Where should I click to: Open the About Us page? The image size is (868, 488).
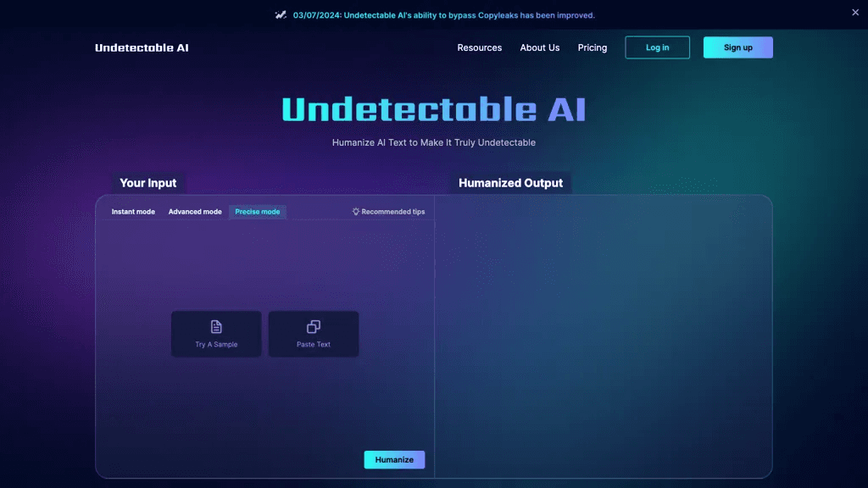tap(540, 47)
